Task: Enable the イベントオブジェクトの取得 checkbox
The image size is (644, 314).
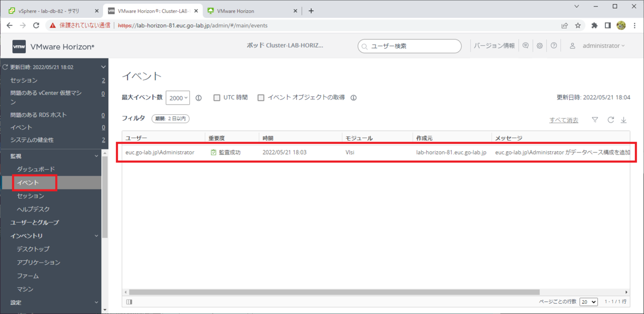Action: [x=261, y=98]
